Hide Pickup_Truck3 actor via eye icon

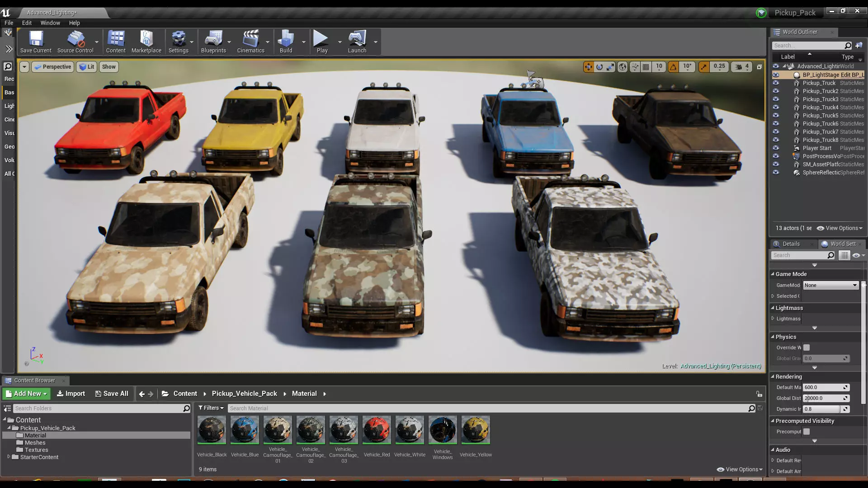776,99
